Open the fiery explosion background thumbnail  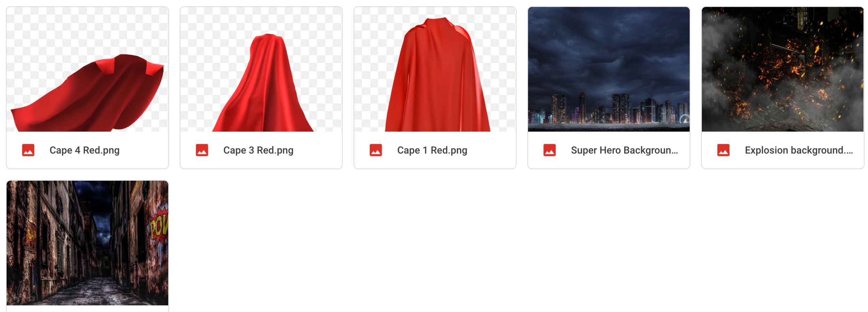pyautogui.click(x=783, y=69)
